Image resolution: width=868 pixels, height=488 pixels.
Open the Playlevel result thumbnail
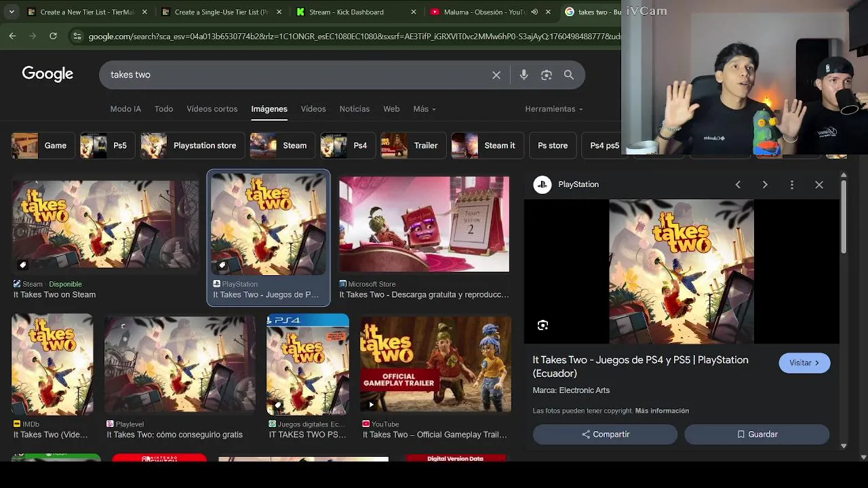tap(180, 365)
